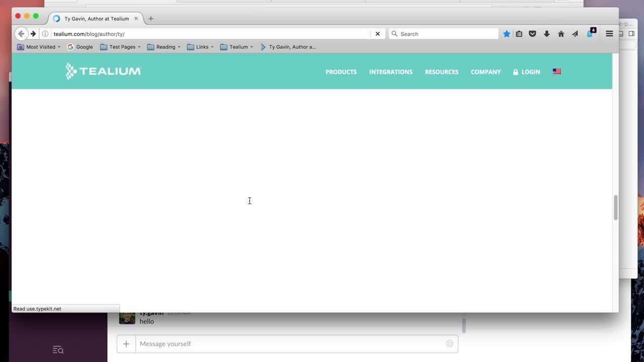Open site information icon in the address bar
The width and height of the screenshot is (644, 362).
45,34
